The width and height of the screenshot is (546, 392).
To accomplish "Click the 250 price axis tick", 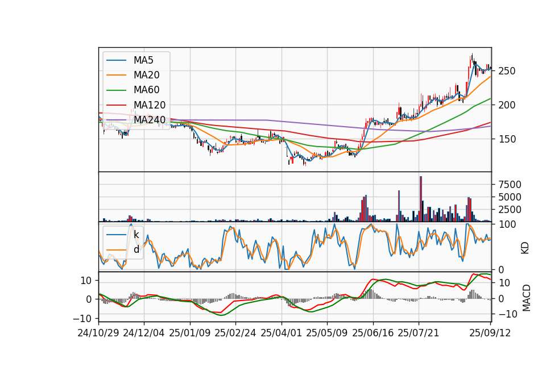I will pyautogui.click(x=507, y=71).
